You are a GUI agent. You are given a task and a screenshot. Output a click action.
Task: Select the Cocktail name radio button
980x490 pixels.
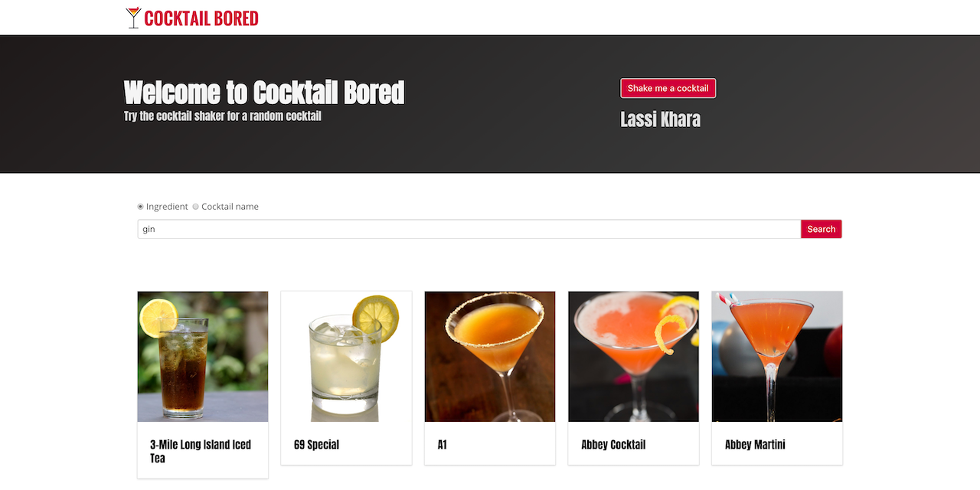coord(196,207)
